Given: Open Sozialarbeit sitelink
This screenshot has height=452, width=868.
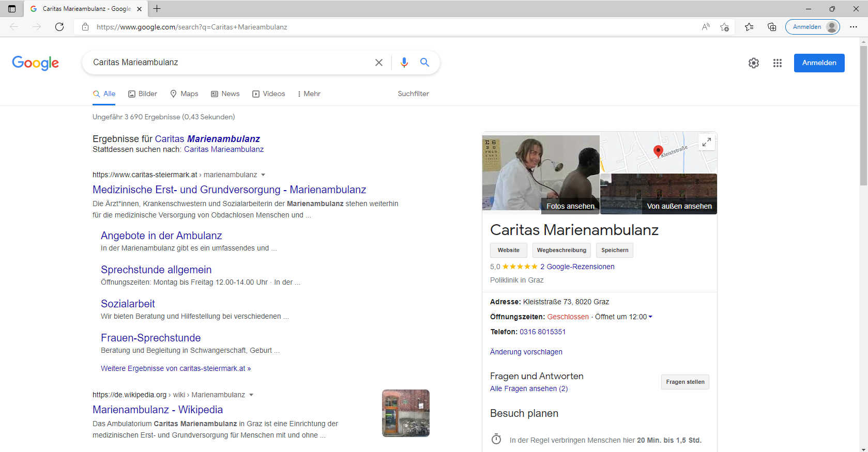Looking at the screenshot, I should pos(128,304).
